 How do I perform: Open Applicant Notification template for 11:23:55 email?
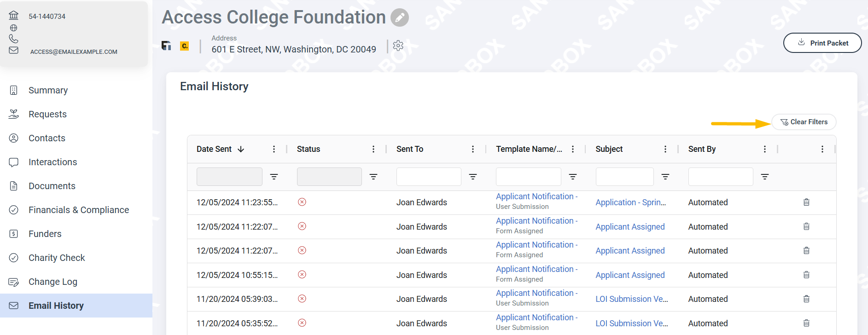[x=536, y=196]
